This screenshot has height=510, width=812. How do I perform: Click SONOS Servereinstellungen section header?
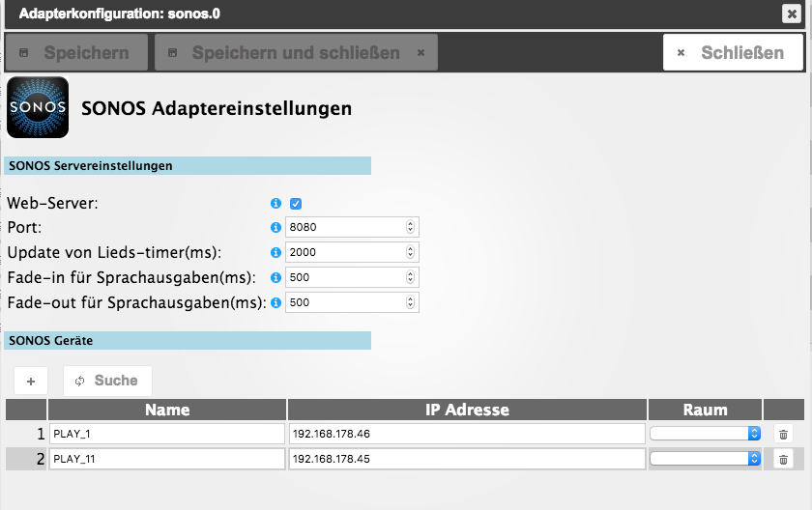[188, 166]
